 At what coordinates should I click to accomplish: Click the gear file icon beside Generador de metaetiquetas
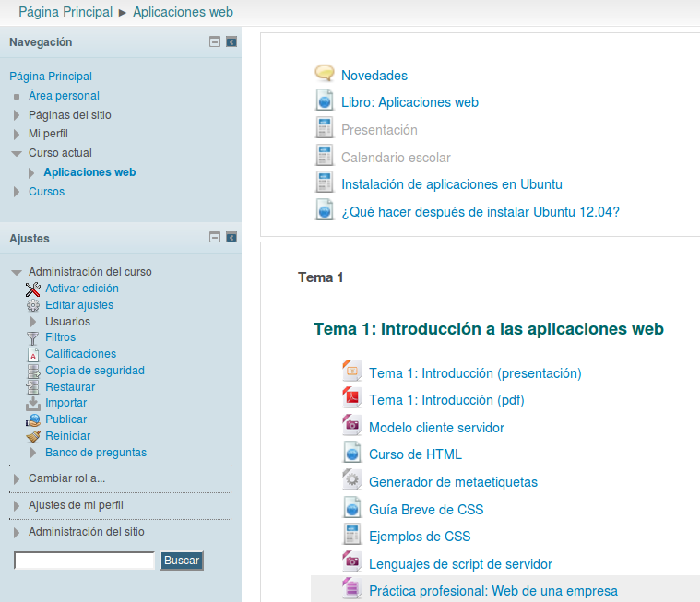(x=351, y=479)
